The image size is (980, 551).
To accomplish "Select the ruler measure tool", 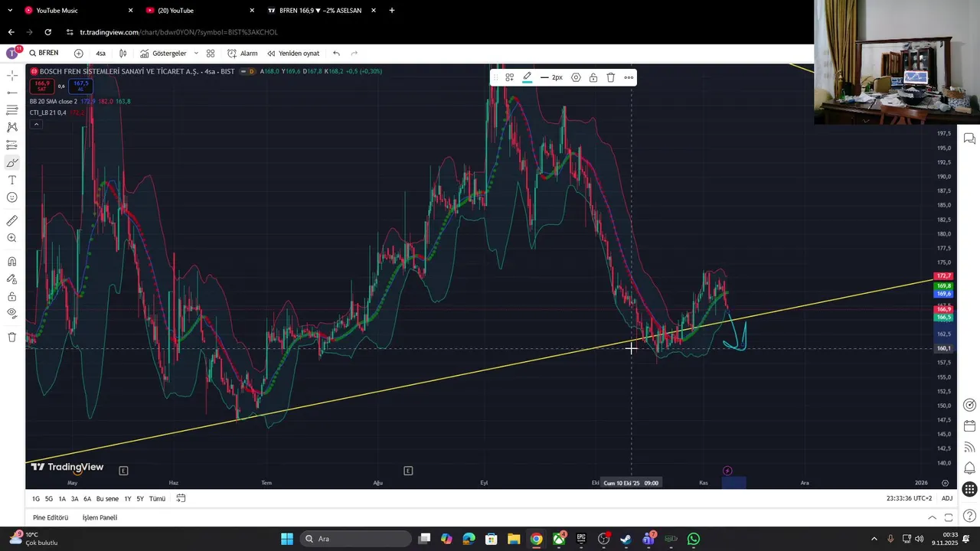I will click(x=12, y=220).
